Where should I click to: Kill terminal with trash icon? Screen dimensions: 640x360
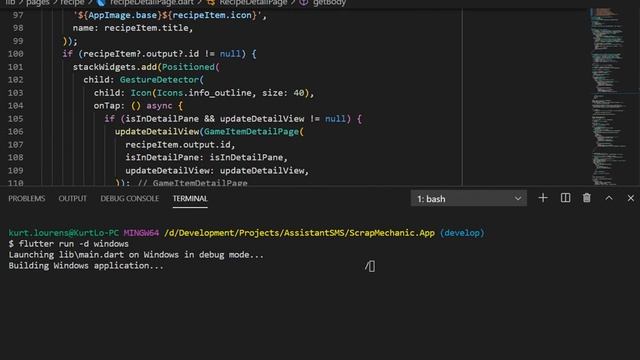pos(587,198)
